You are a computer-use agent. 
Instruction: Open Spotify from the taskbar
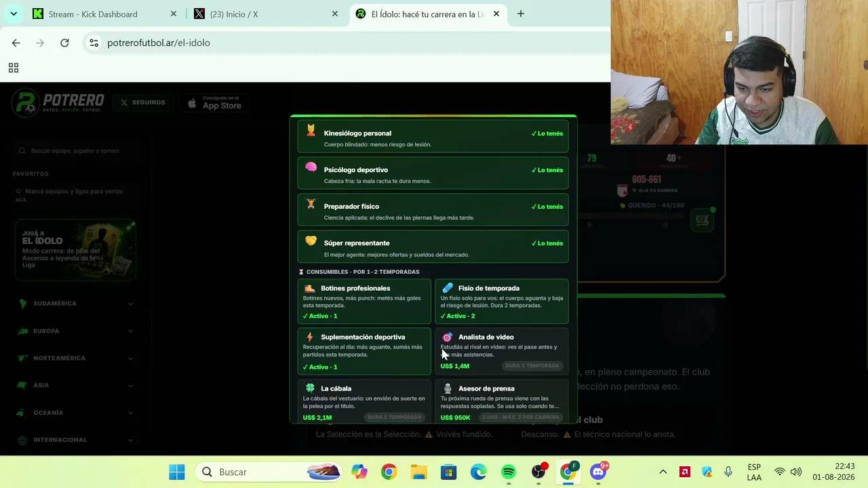pyautogui.click(x=508, y=472)
